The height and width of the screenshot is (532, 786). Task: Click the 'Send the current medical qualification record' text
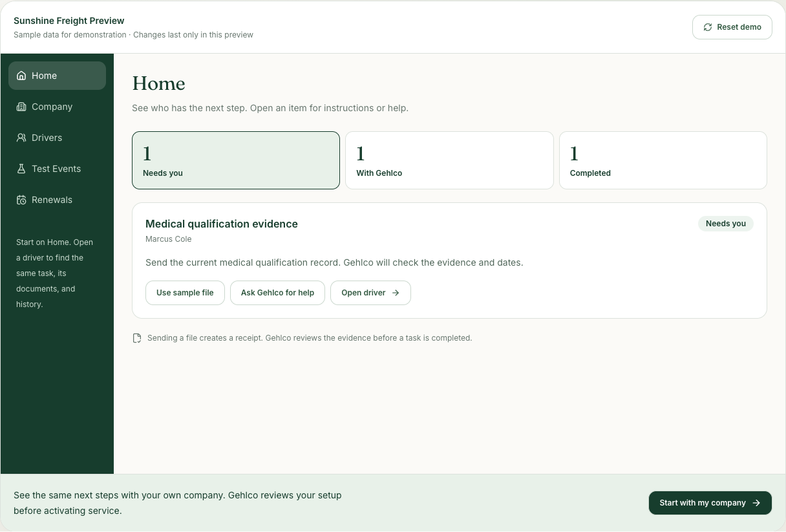pos(334,263)
